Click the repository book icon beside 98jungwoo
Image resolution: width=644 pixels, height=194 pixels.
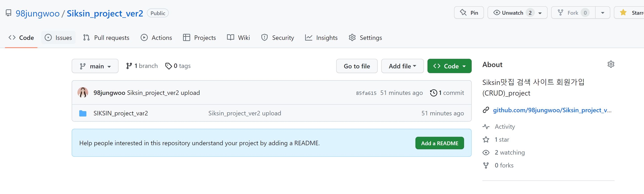click(x=8, y=13)
